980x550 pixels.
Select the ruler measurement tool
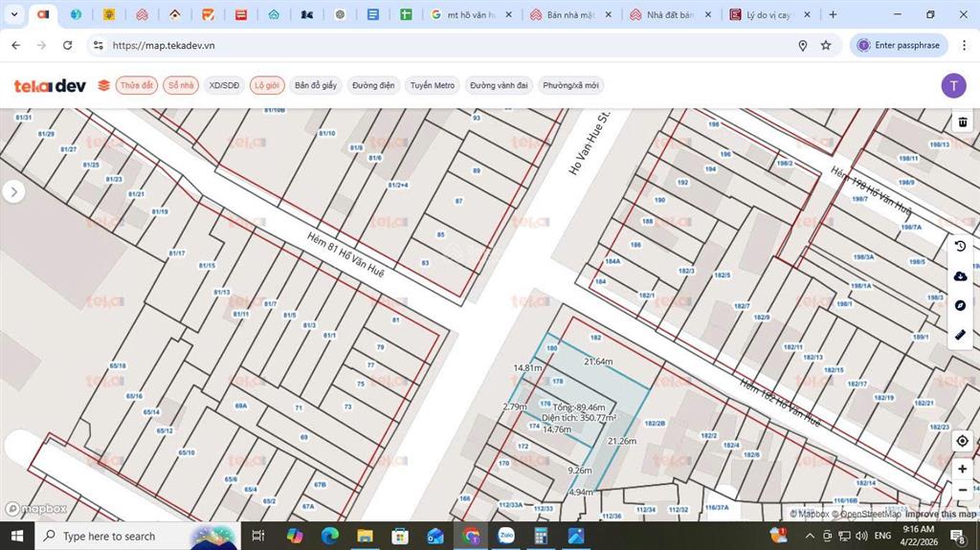point(961,335)
